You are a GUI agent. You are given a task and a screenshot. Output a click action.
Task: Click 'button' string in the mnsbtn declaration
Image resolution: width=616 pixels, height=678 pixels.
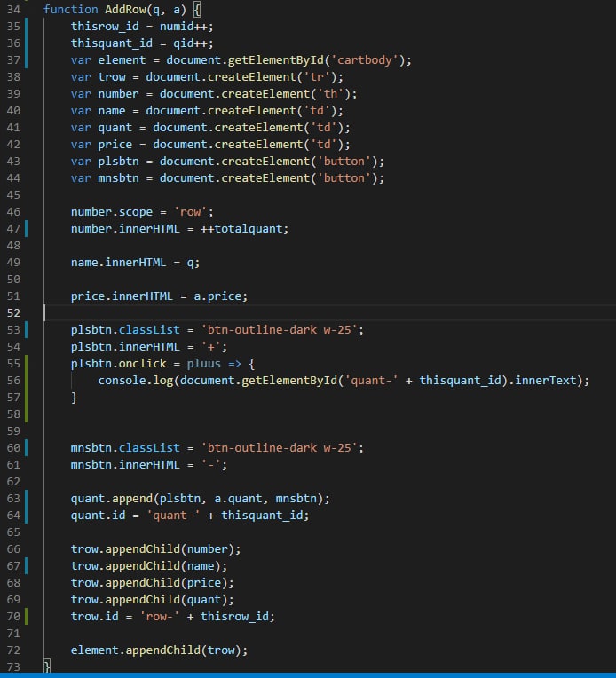point(344,178)
